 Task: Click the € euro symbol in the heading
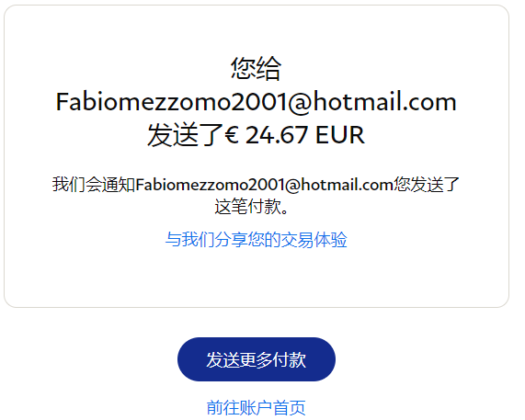coord(232,135)
